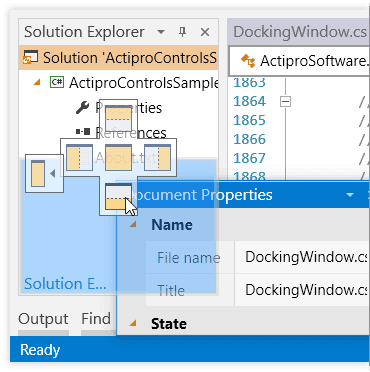Click the class icon in navigation dropdown

coord(248,61)
